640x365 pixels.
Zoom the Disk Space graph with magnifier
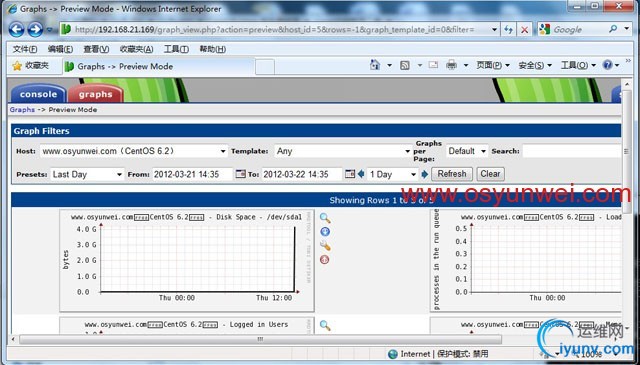pos(325,218)
